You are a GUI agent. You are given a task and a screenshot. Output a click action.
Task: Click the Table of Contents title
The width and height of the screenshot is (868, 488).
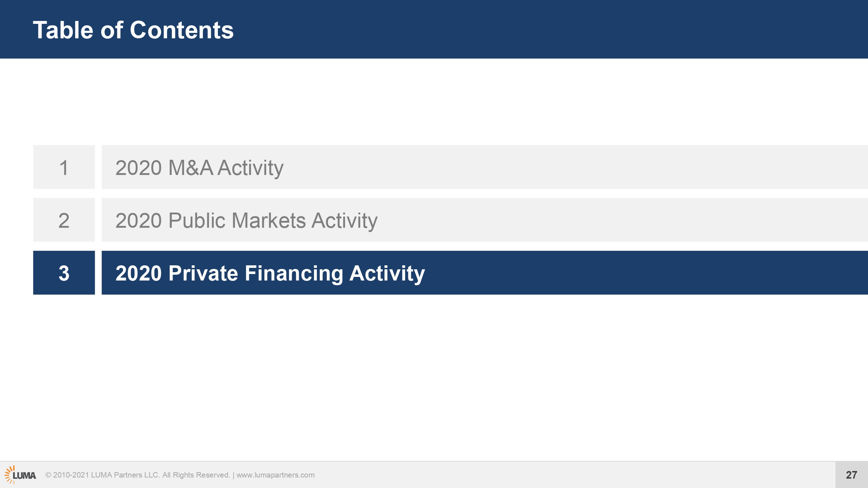point(133,30)
